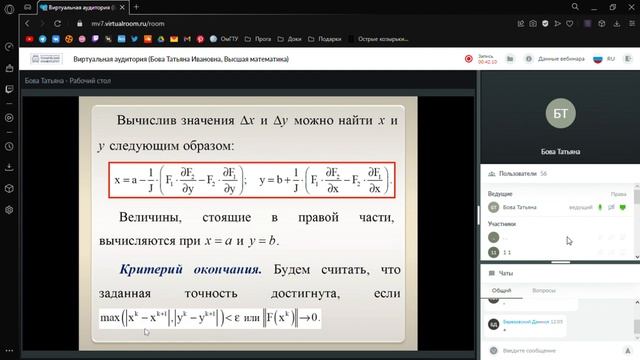The height and width of the screenshot is (360, 640).
Task: Open Downloads in Opera sidebar
Action: pos(9,167)
